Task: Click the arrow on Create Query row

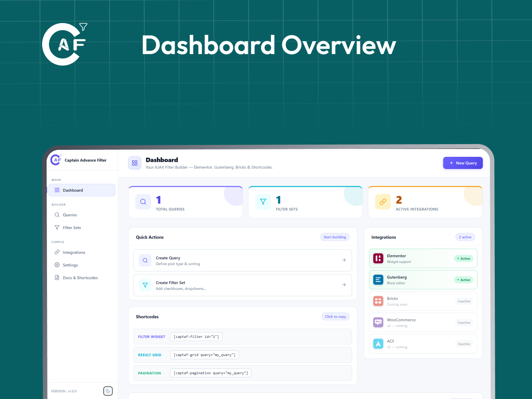Action: 344,260
